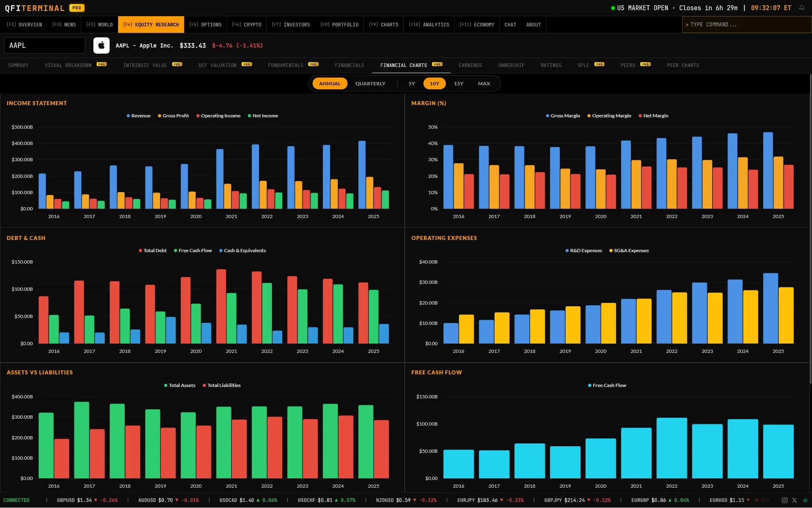Switch to Quarterly period
The width and height of the screenshot is (812, 508).
click(x=370, y=84)
